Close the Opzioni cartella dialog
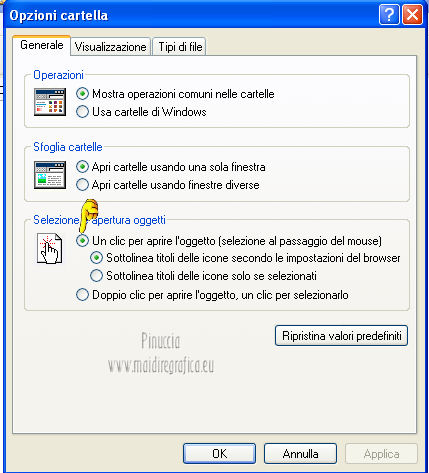The height and width of the screenshot is (473, 429). point(412,15)
